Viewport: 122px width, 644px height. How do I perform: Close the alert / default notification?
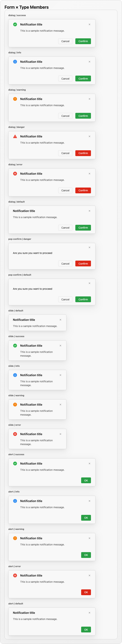(89, 613)
